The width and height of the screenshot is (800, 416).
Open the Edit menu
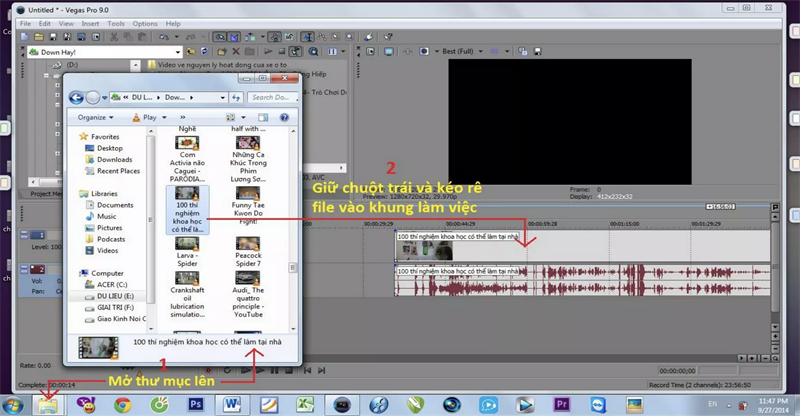(x=44, y=23)
